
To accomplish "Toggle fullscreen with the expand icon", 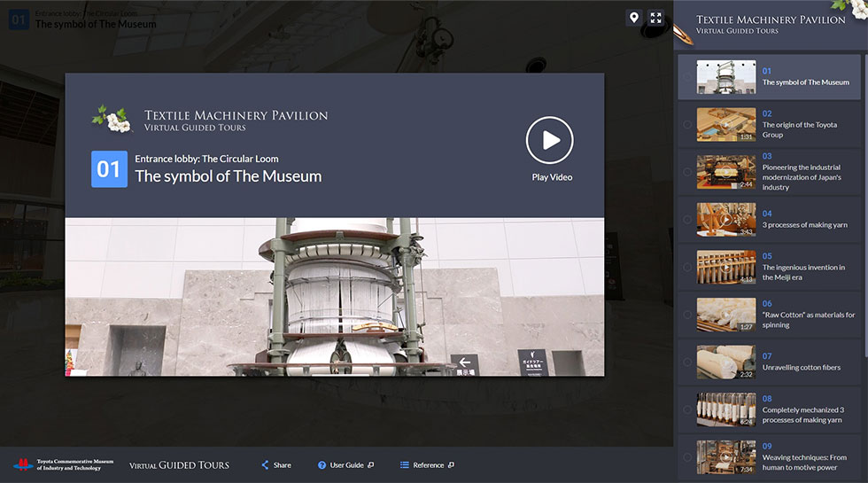I will (656, 18).
